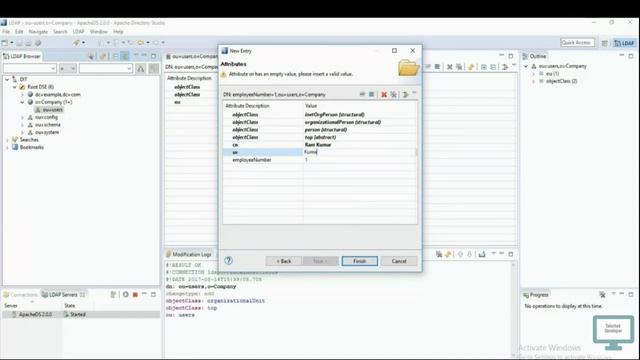Delete the selected value with the red X icon
Image resolution: width=640 pixels, height=360 pixels.
coord(384,94)
